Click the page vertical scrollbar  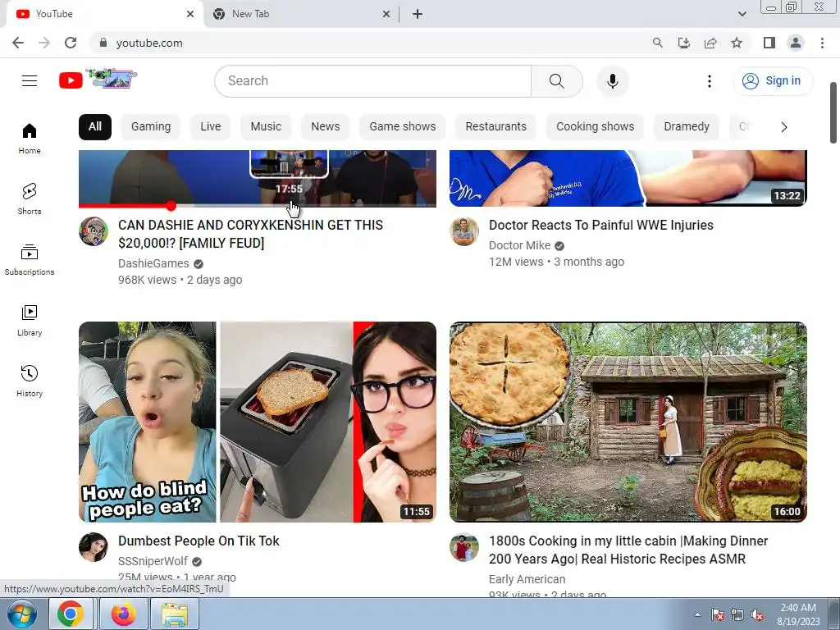833,112
